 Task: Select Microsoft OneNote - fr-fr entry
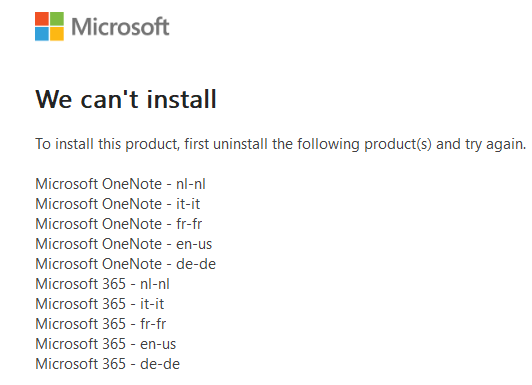pyautogui.click(x=119, y=224)
